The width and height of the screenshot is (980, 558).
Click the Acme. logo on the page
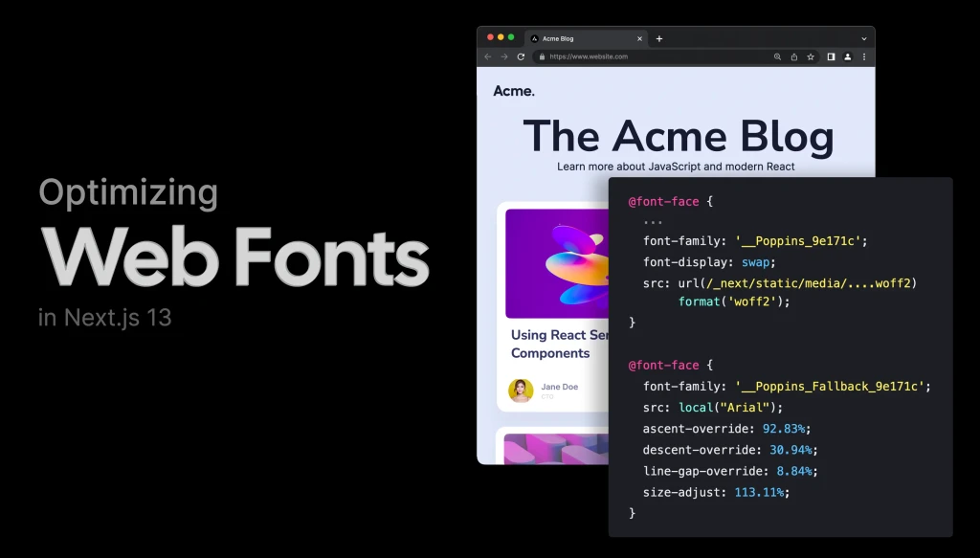click(x=514, y=91)
